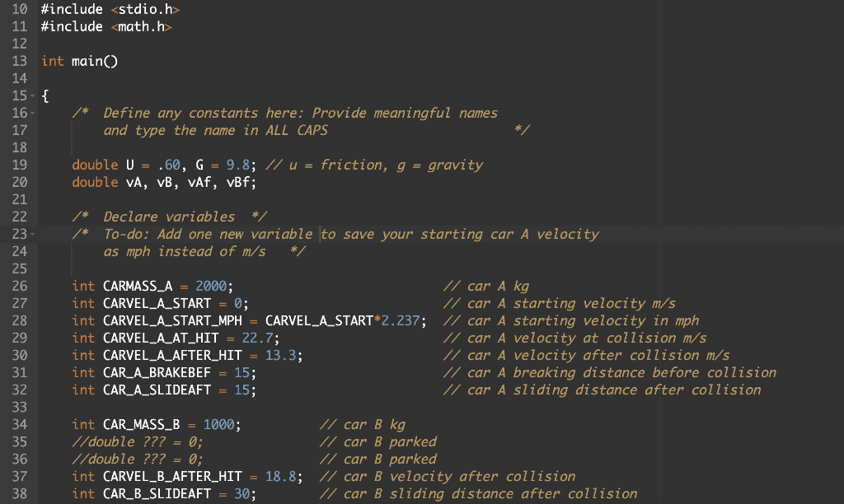Click the multiplier value 2.237

coord(401,320)
